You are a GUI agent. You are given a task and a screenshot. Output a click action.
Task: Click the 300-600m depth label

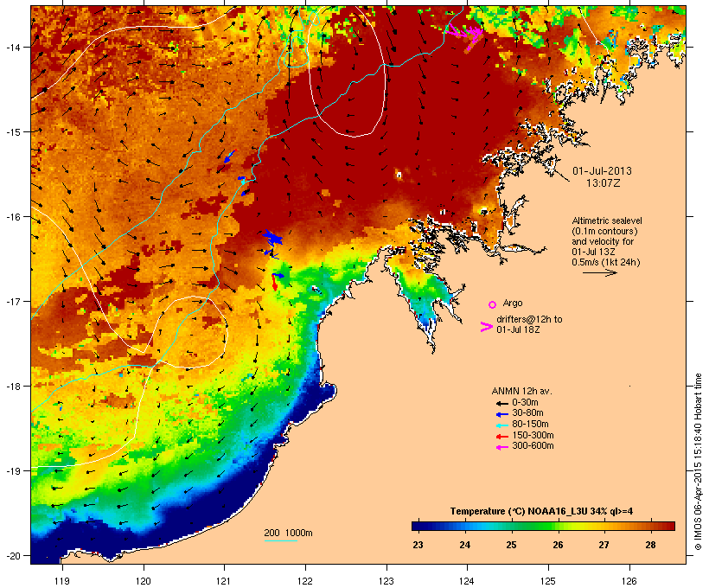click(533, 446)
